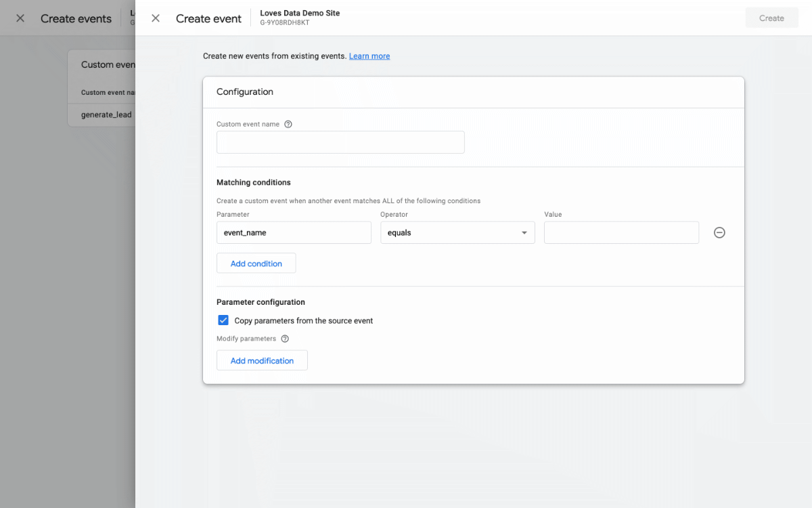Click the Loves Data Demo Site property name
The image size is (812, 508).
[x=300, y=13]
